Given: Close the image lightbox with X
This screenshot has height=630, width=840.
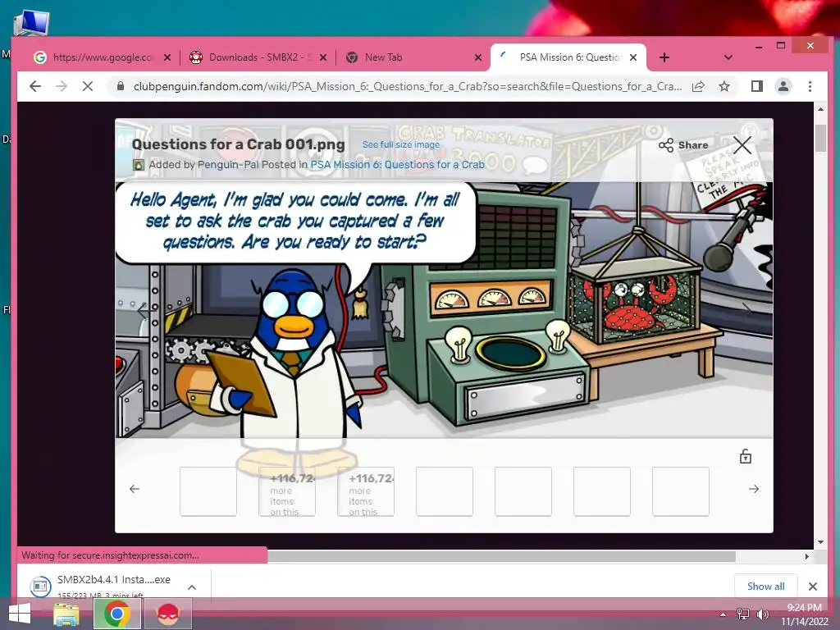Looking at the screenshot, I should point(742,144).
